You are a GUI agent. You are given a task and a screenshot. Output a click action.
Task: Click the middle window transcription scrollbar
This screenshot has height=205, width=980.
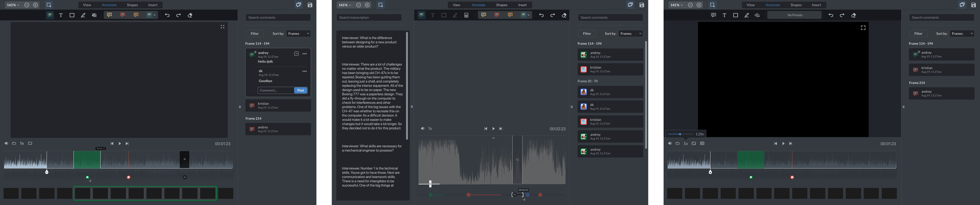point(407,86)
